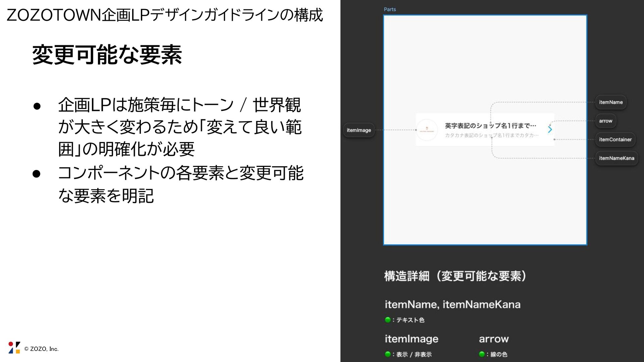Select the itemNameKana annotation tag
644x362 pixels.
click(616, 158)
